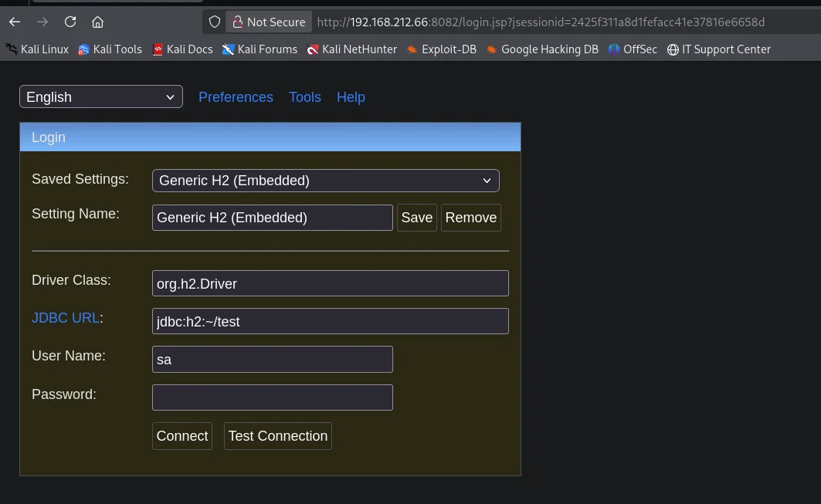
Task: Click the browser address bar URL
Action: pos(541,22)
